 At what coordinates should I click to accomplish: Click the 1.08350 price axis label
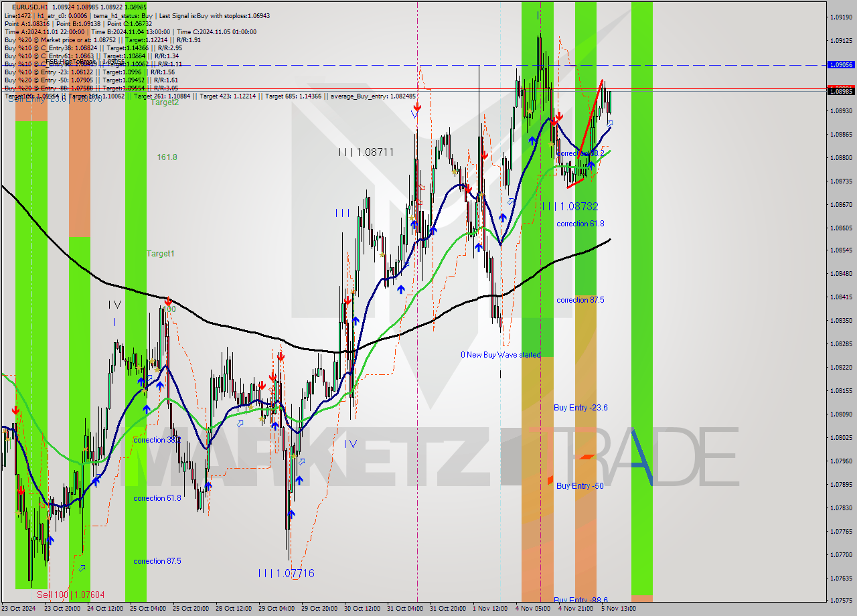(841, 320)
